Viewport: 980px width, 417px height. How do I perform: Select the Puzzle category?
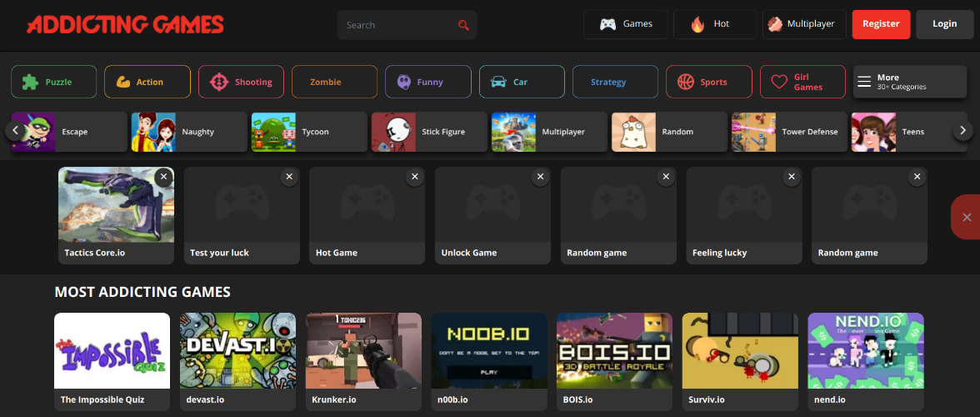(53, 82)
